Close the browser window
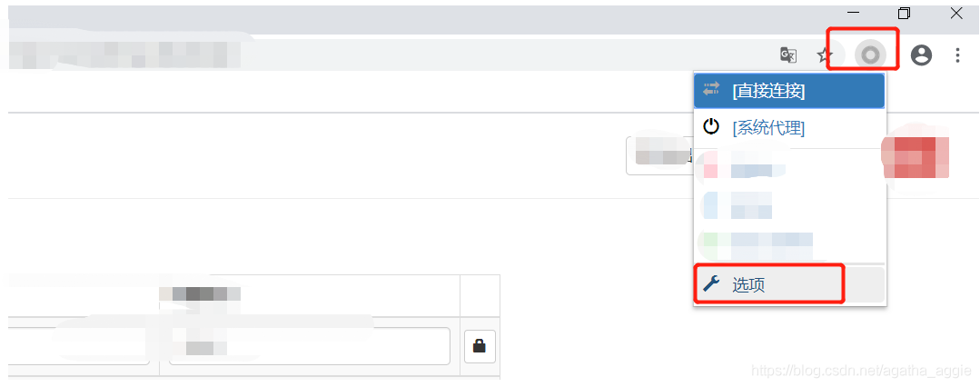Screen dimensions: 980x387 956,13
